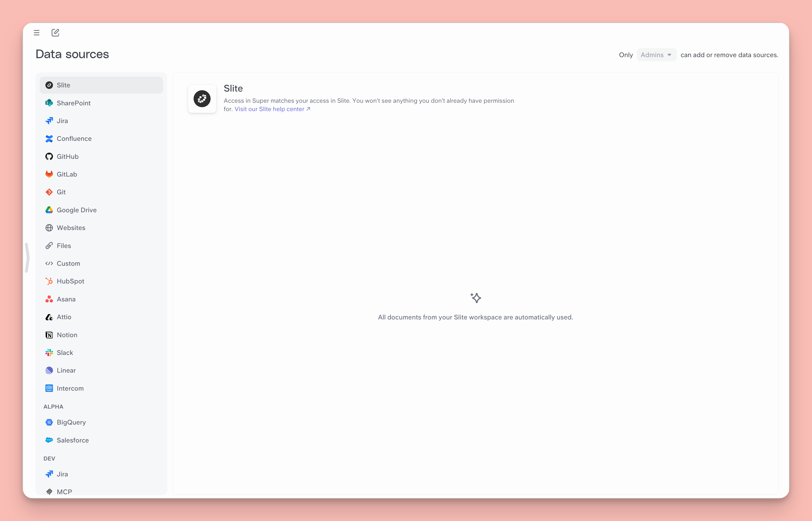812x521 pixels.
Task: Click the 'Confluence' label in the list
Action: pos(74,139)
